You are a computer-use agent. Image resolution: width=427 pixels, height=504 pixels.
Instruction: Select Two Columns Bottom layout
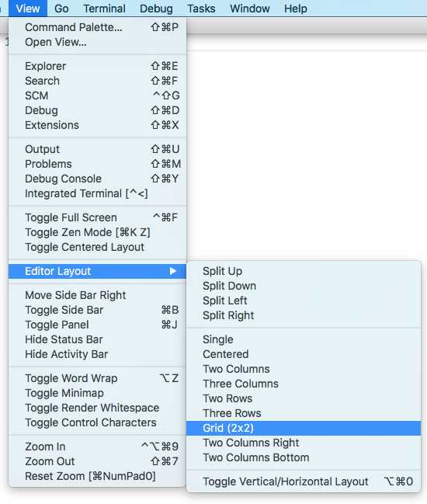coord(304,457)
